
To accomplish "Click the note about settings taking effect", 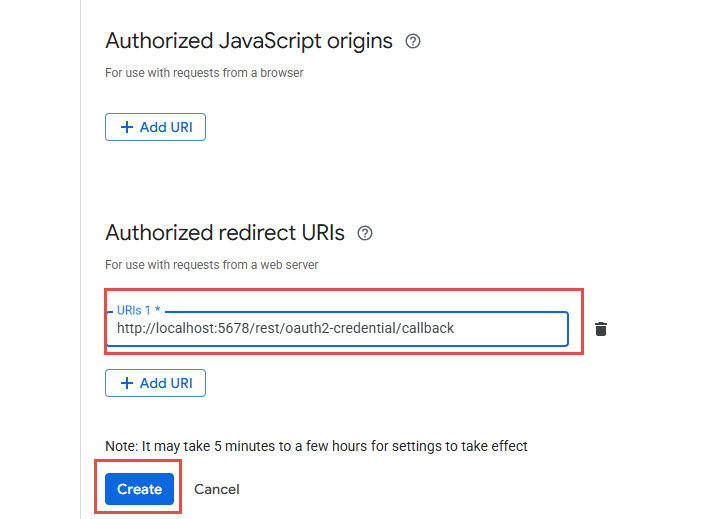I will (x=316, y=446).
